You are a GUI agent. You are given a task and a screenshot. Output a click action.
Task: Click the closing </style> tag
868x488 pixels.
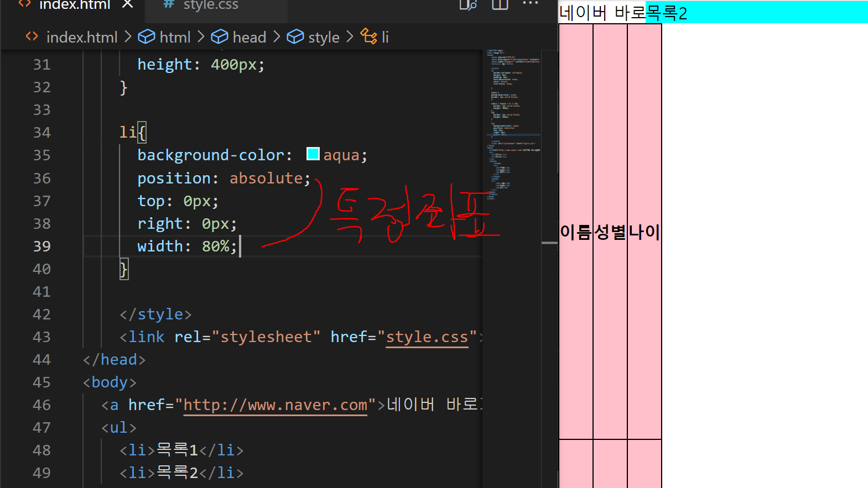[155, 314]
